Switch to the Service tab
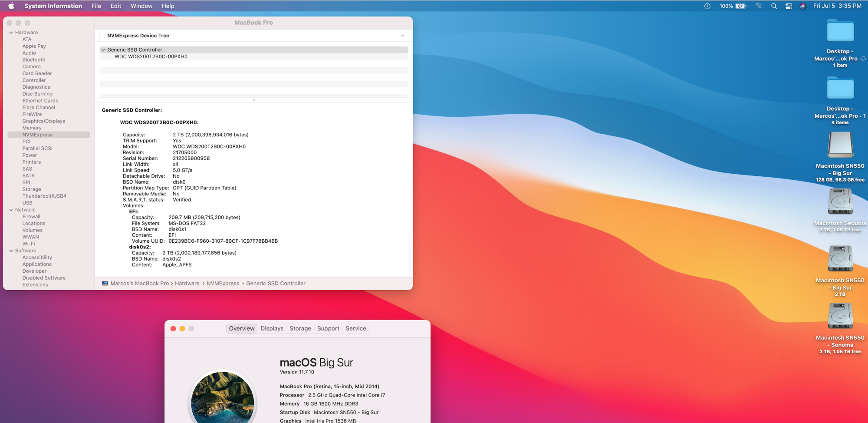Image resolution: width=868 pixels, height=423 pixels. click(356, 328)
